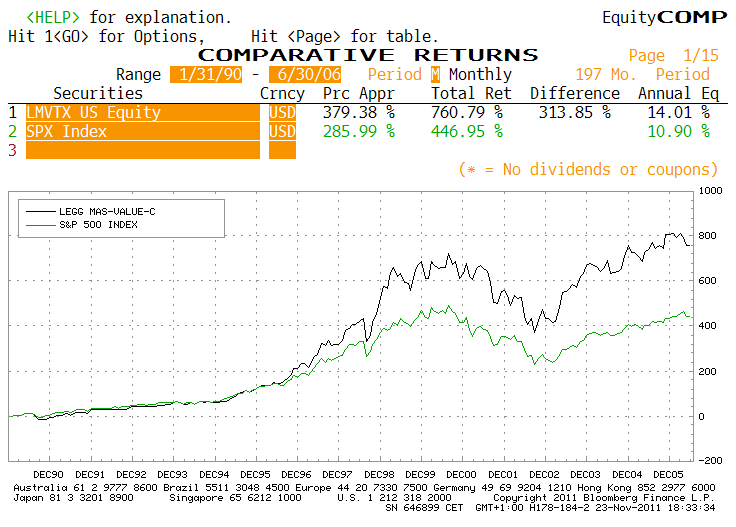This screenshot has height=527, width=736.
Task: Click the end date field 6/30/06
Action: point(305,75)
